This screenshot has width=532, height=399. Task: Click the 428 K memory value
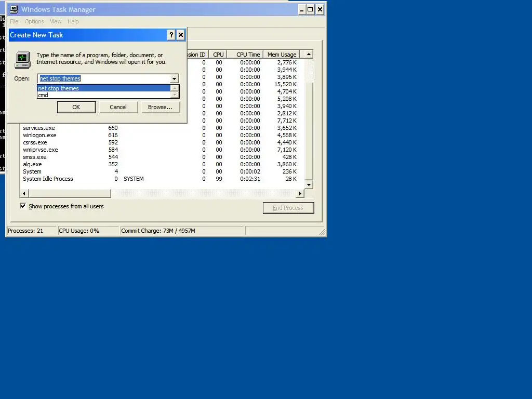[x=289, y=157]
